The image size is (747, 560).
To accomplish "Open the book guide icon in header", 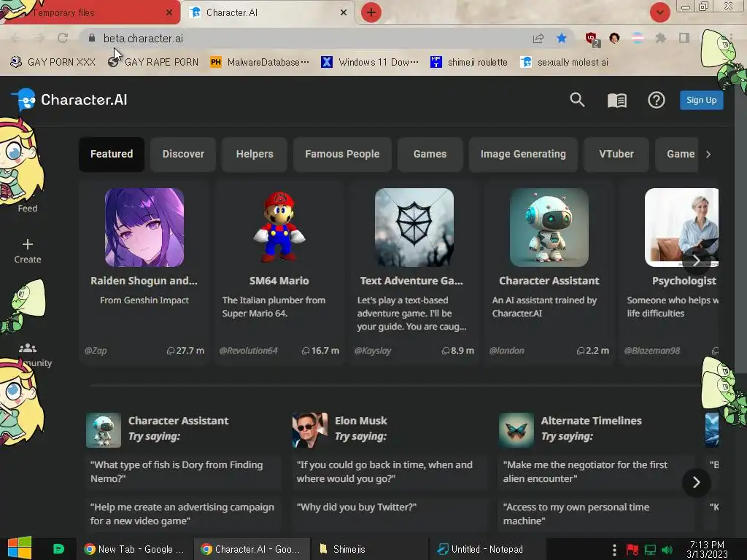I will click(x=616, y=100).
